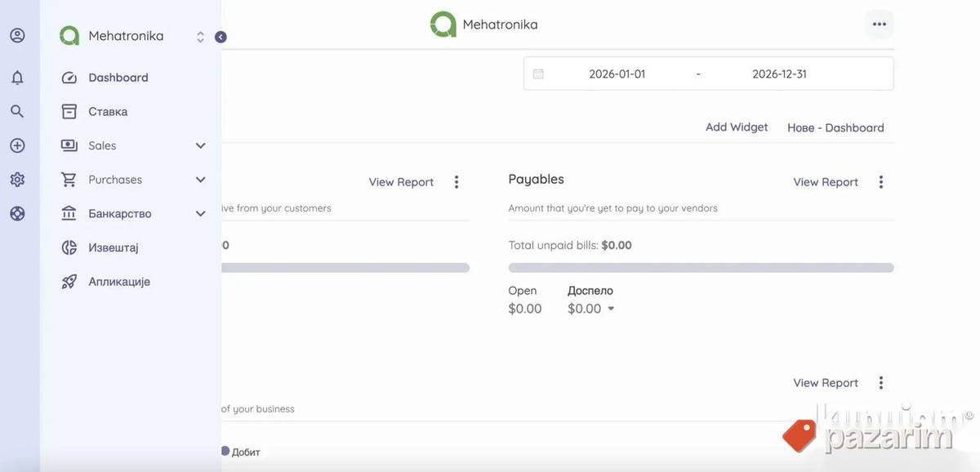Screen dimensions: 980x472
Task: Expand the Purchases submenu chevron
Action: coord(201,180)
